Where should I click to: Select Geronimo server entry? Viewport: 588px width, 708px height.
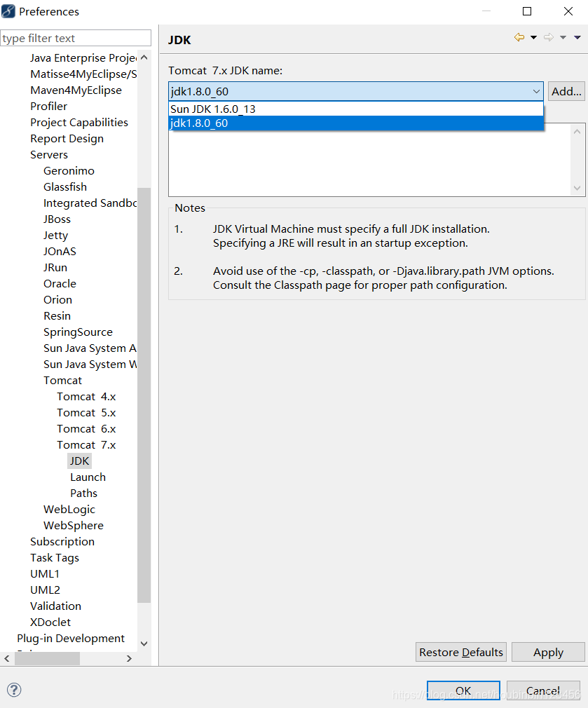pyautogui.click(x=69, y=170)
